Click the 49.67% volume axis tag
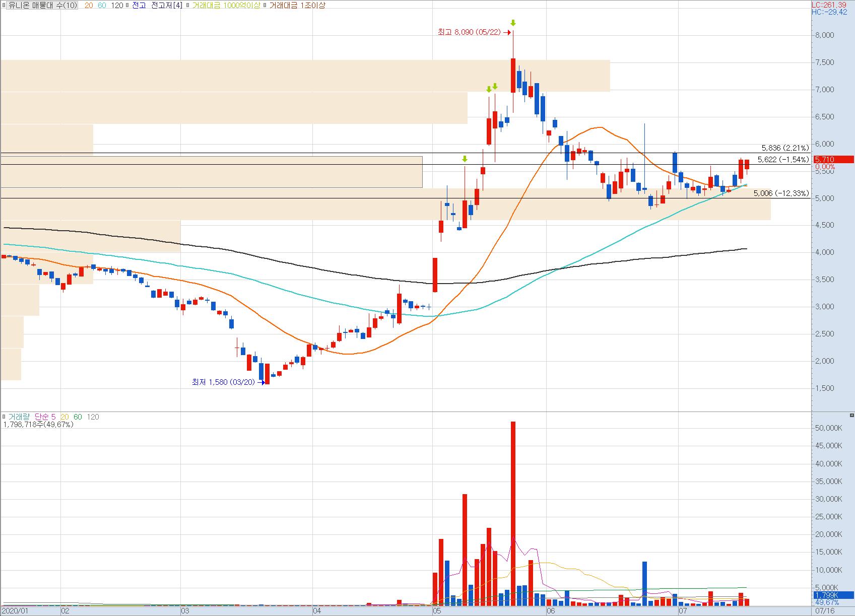The height and width of the screenshot is (616, 855). [x=827, y=602]
